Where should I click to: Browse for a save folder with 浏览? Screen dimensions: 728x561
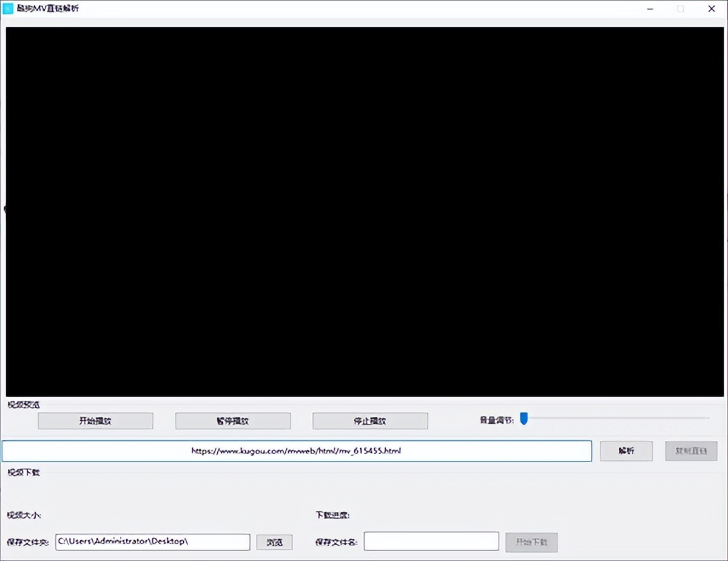(x=274, y=542)
